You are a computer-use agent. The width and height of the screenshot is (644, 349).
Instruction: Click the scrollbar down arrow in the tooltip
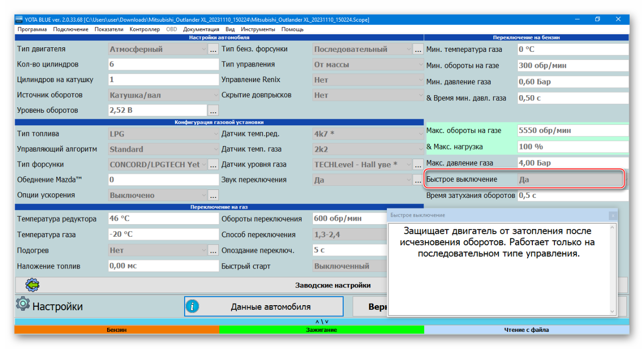point(612,311)
